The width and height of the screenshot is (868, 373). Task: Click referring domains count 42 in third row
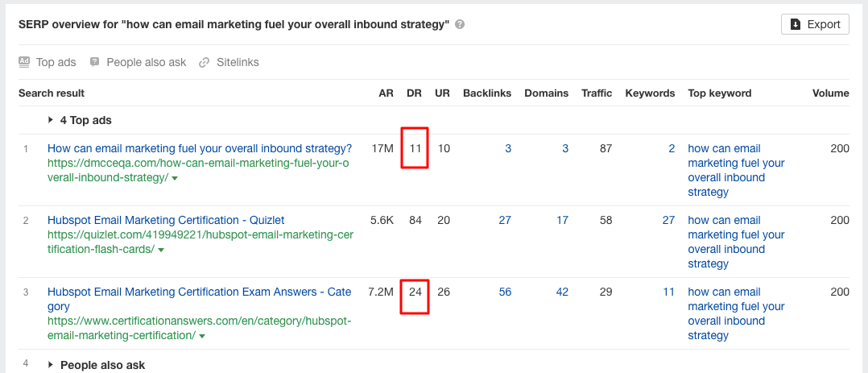point(561,292)
